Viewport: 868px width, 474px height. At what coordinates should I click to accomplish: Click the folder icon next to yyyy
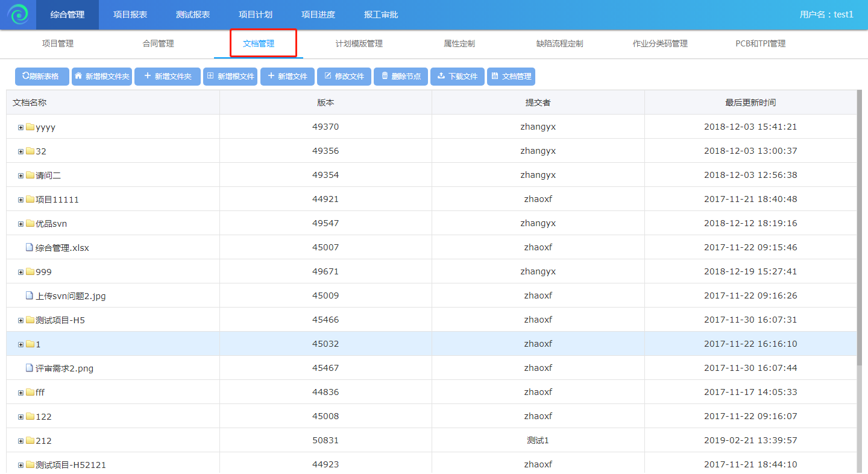click(x=30, y=127)
